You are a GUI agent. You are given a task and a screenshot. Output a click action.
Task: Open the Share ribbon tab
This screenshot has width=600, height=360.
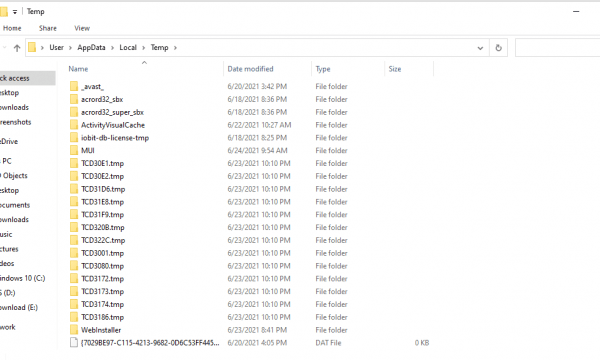coord(47,28)
